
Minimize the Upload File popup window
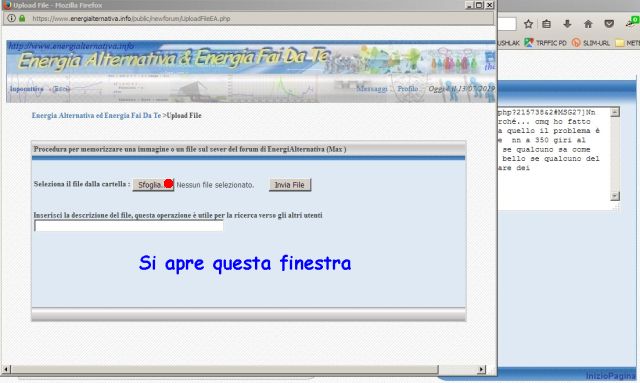(x=469, y=5)
